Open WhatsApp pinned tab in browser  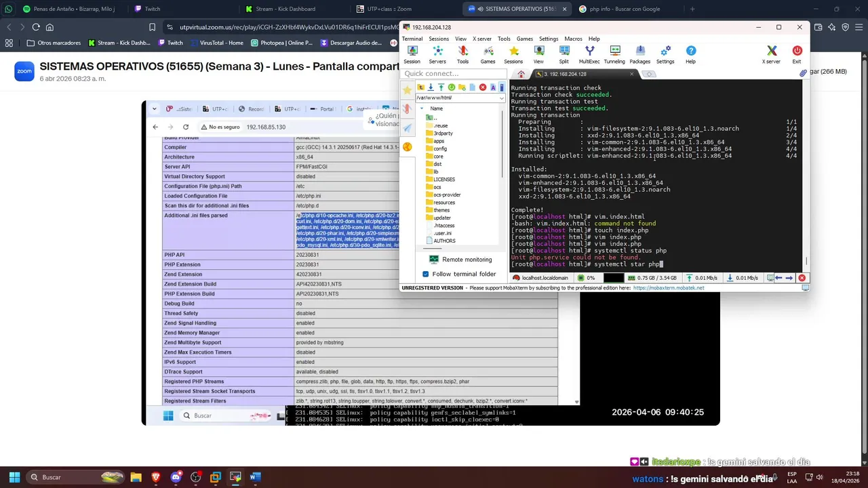[x=8, y=9]
